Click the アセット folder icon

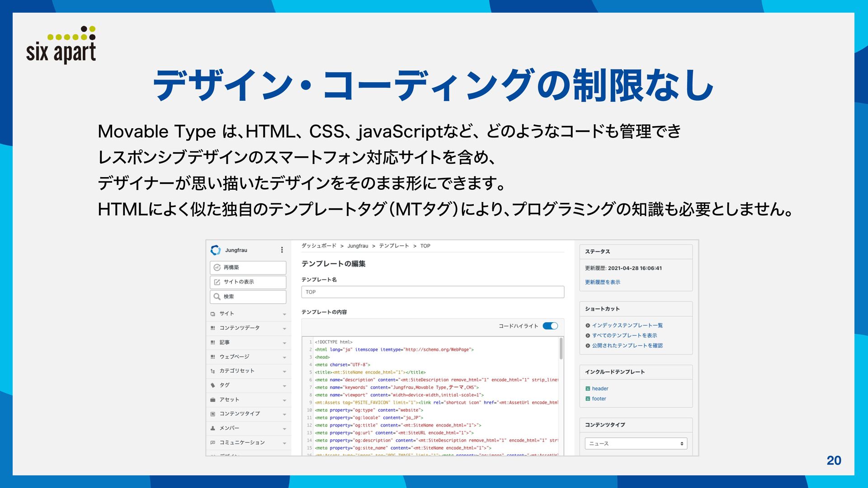point(212,400)
